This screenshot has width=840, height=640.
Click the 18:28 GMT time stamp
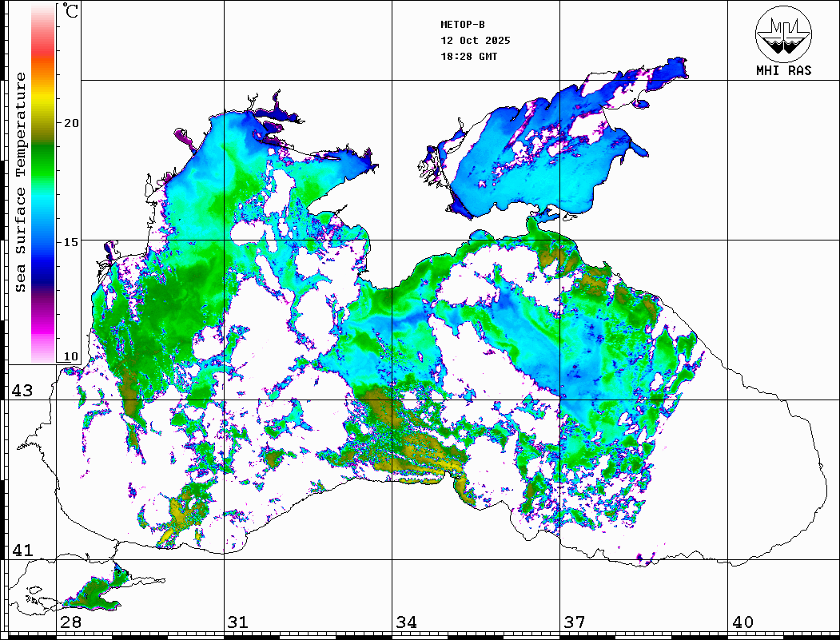coord(469,57)
